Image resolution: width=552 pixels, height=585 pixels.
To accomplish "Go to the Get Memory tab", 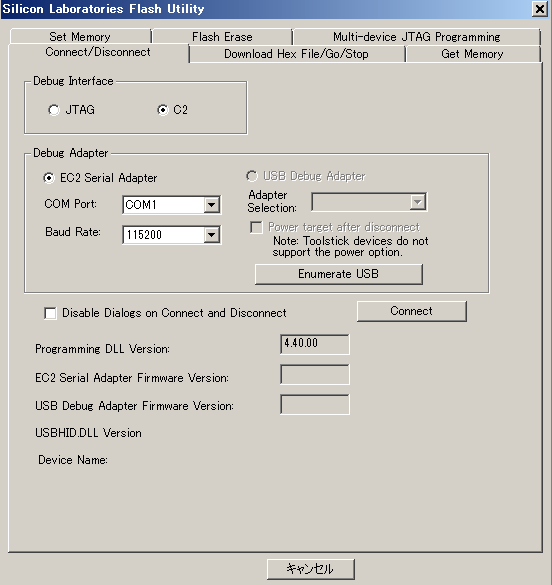I will (473, 54).
